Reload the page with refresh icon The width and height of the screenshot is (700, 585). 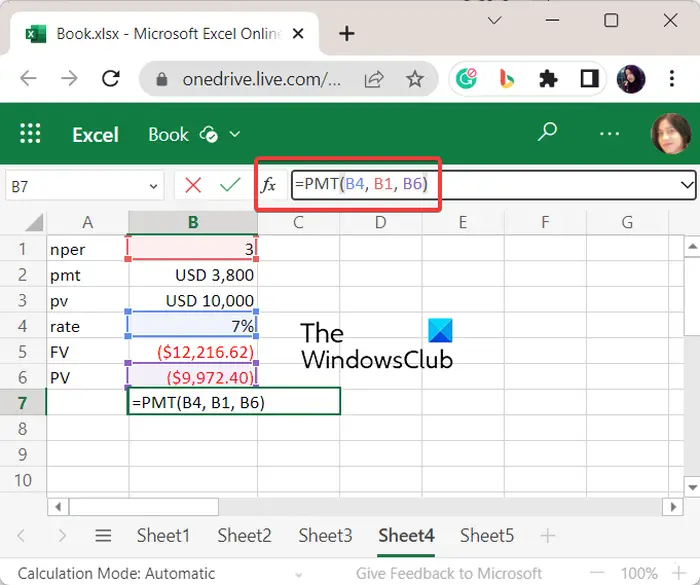110,79
